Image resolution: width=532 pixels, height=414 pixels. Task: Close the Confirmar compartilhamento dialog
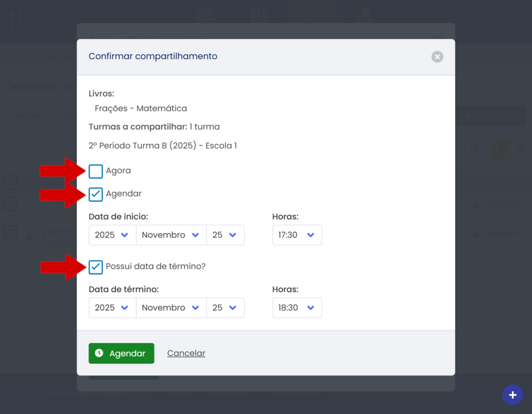[x=437, y=57]
